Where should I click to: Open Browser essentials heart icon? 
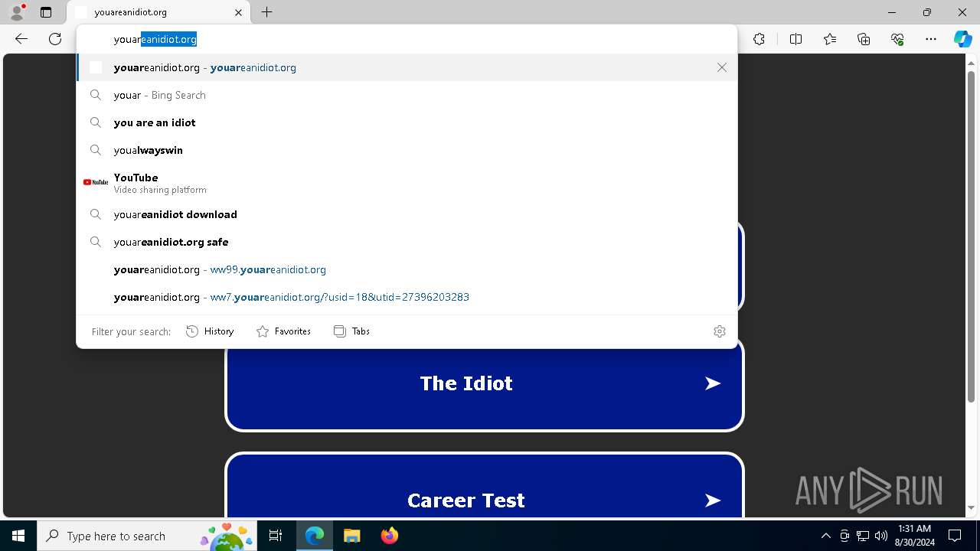[x=897, y=39]
